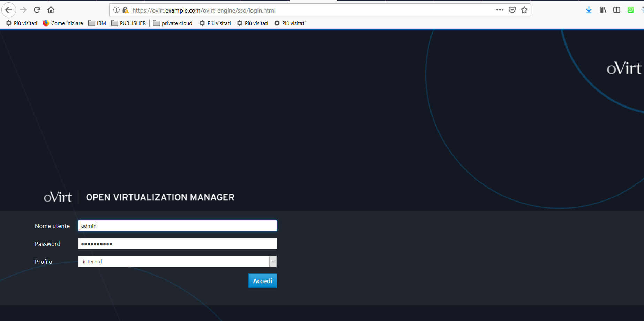644x321 pixels.
Task: Expand the Profilo dropdown
Action: (273, 261)
